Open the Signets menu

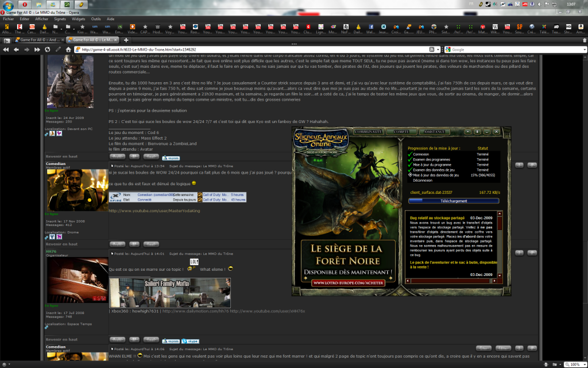60,19
